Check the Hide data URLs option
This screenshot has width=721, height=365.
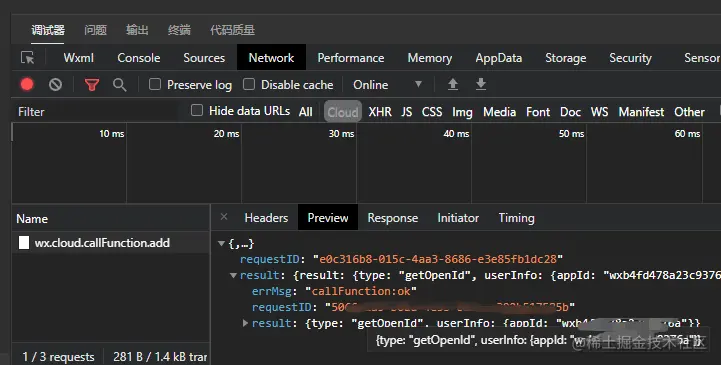(197, 110)
